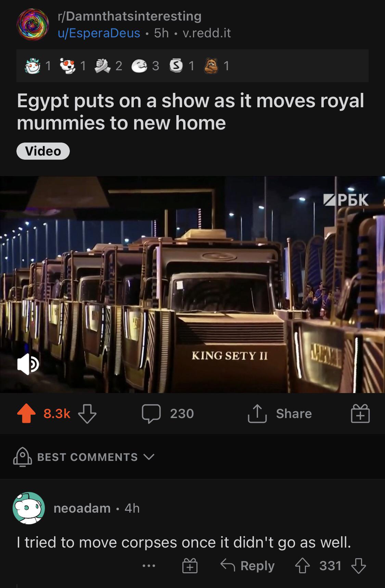Select the Video flair tag
Screen dimensions: 385x588
point(43,151)
